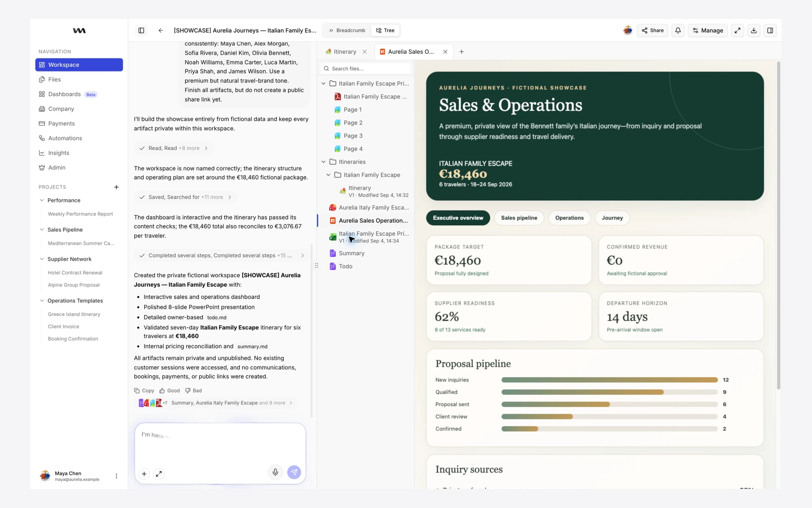
Task: Copy the assistant response
Action: click(144, 391)
